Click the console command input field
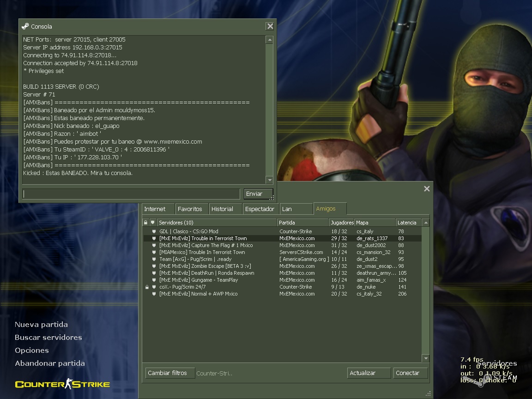 point(131,194)
